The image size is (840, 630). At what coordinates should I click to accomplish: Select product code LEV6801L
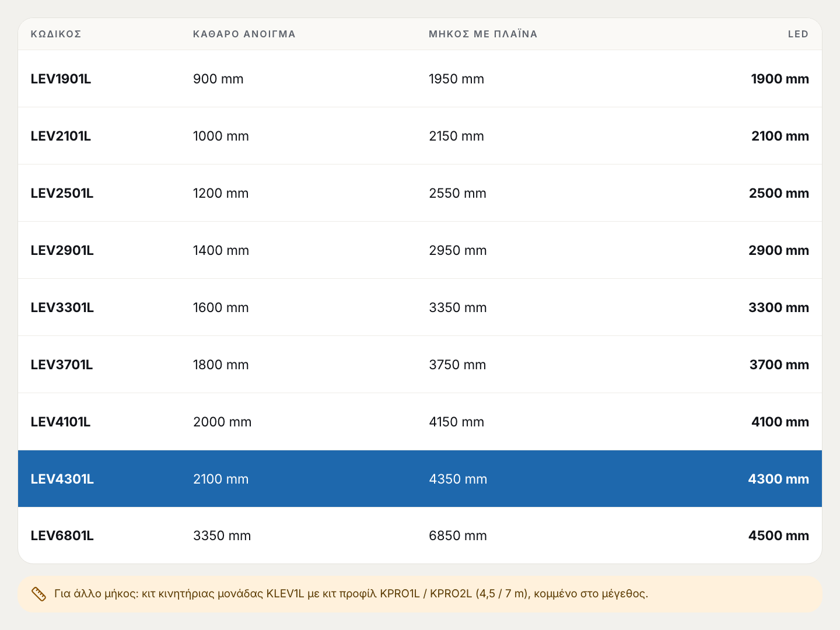[x=62, y=535]
